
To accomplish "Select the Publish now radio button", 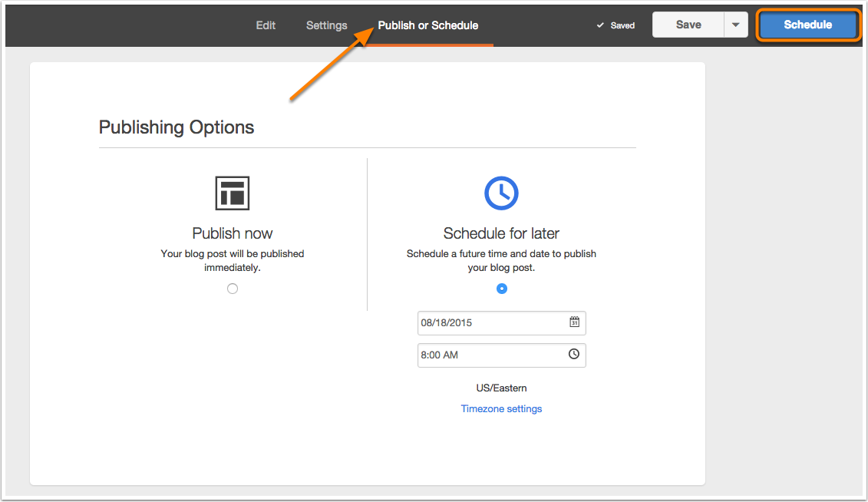I will 233,289.
